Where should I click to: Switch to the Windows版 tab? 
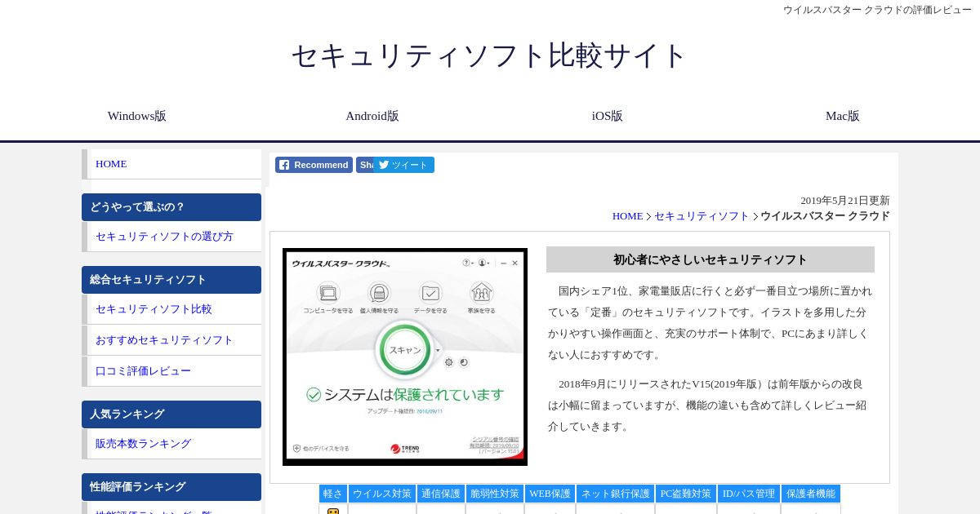coord(137,116)
